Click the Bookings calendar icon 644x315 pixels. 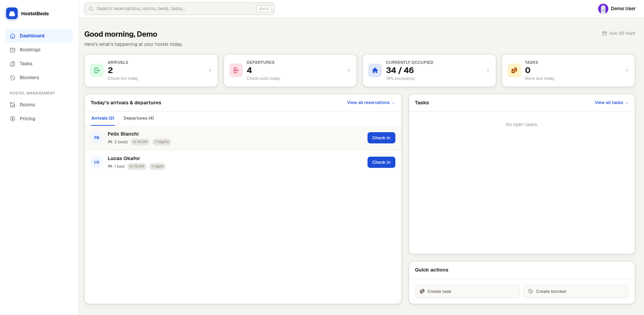(13, 50)
